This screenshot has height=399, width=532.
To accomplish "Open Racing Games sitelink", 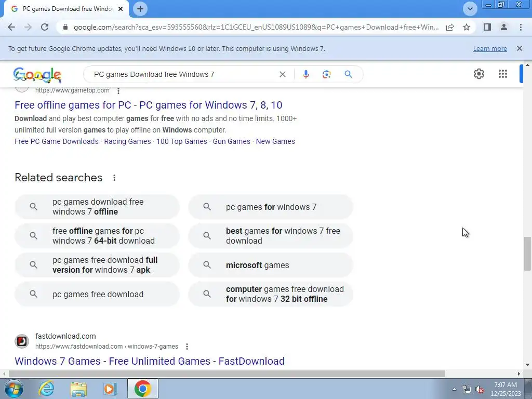I will (127, 141).
